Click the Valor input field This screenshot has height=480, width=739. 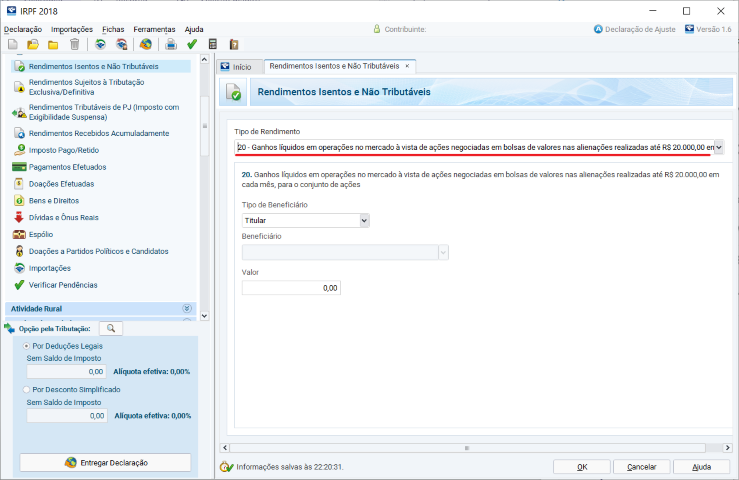point(291,288)
